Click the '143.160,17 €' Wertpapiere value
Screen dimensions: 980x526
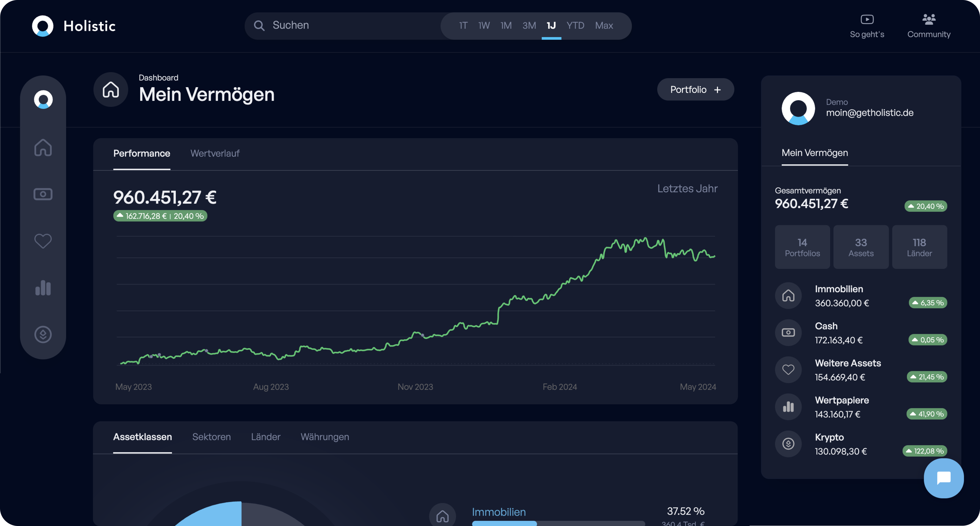coord(837,414)
